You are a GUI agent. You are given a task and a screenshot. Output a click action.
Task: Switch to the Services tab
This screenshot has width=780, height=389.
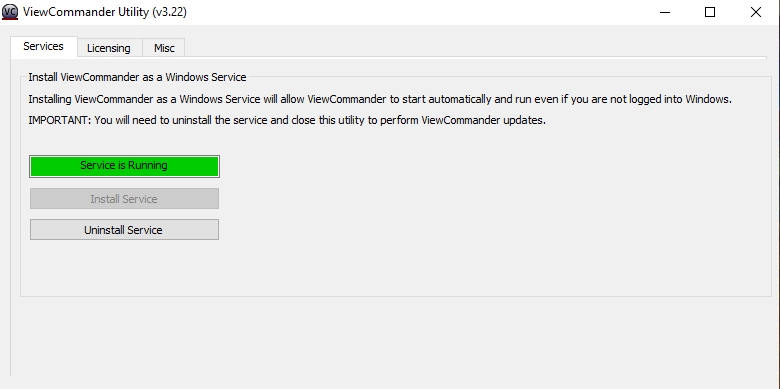tap(44, 47)
